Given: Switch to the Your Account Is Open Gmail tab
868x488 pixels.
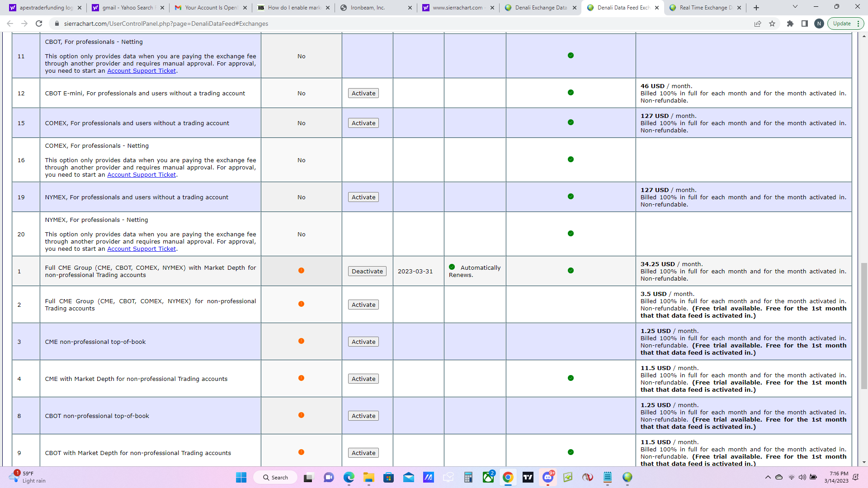Looking at the screenshot, I should pos(211,8).
